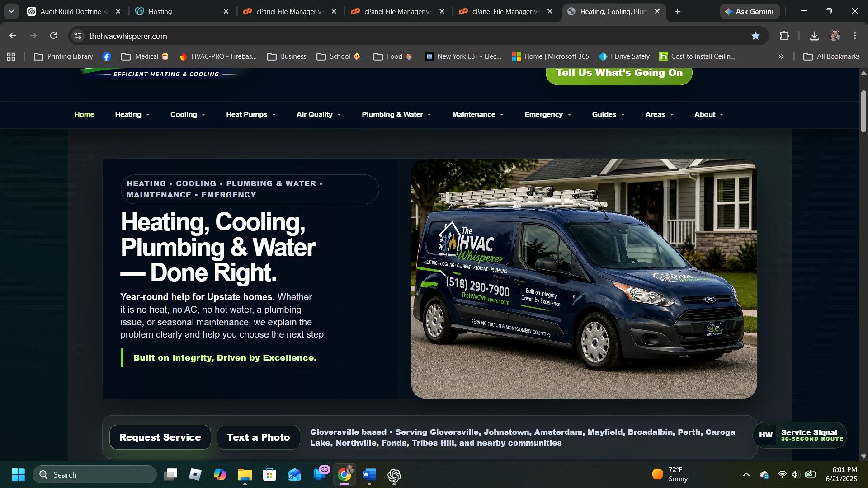Screen dimensions: 868x488
Task: Close the Hosting tab
Action: [x=226, y=11]
